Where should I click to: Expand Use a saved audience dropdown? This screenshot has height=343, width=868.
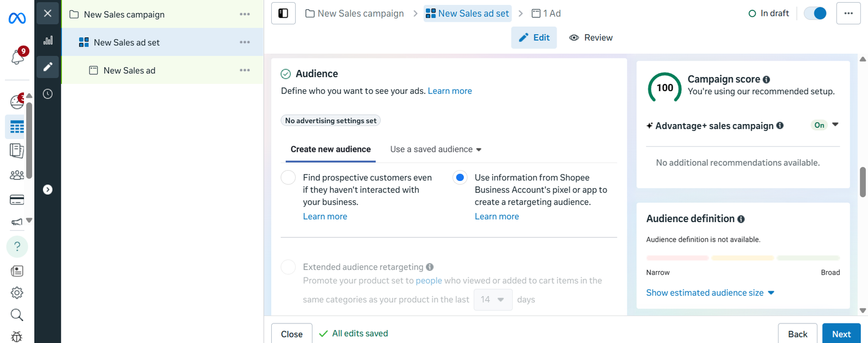point(436,150)
